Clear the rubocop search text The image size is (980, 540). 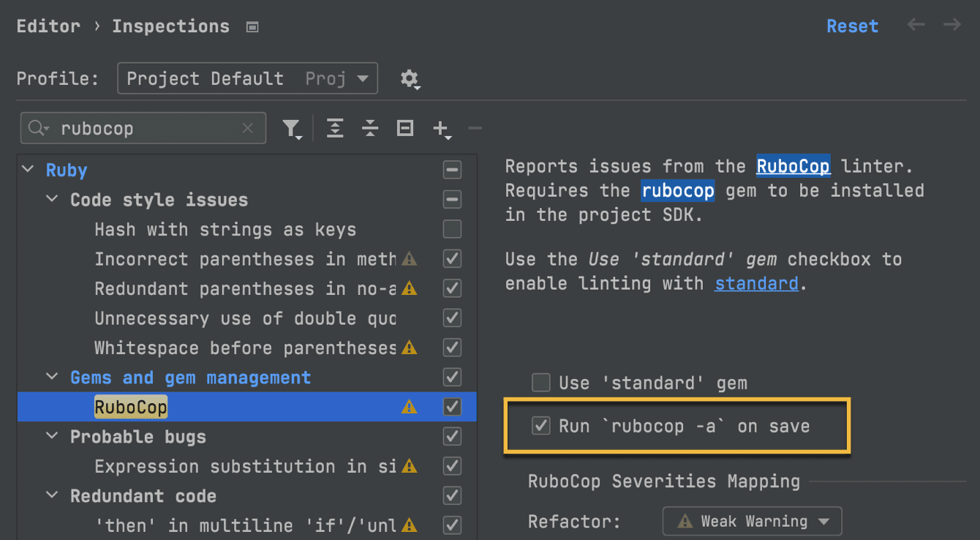(x=248, y=128)
